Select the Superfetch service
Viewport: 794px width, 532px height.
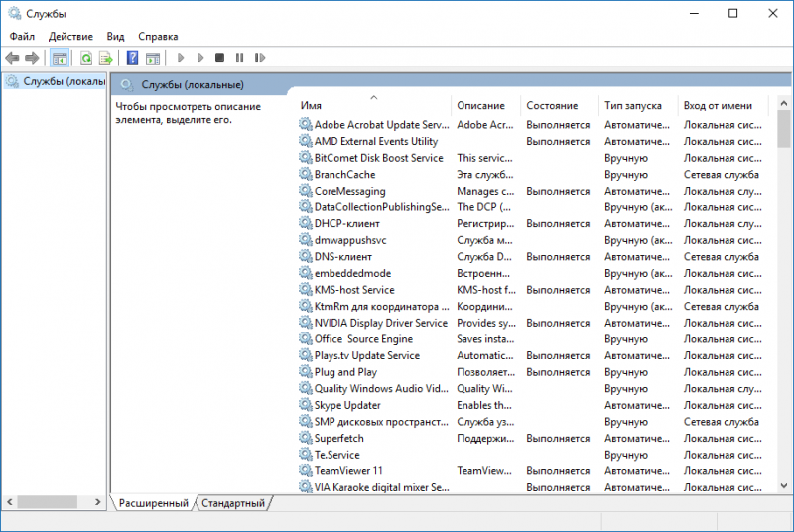(x=532, y=439)
